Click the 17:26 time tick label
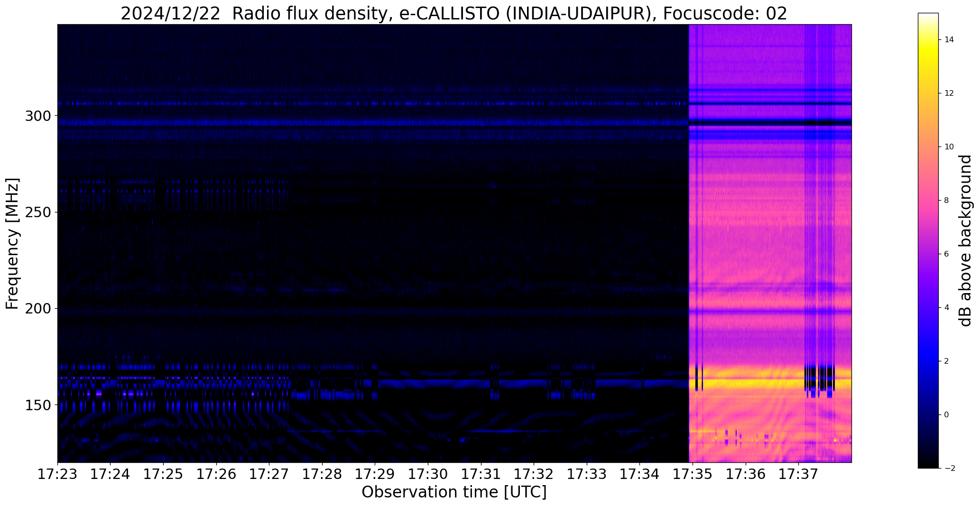Viewport: 980px width, 506px height. (216, 474)
